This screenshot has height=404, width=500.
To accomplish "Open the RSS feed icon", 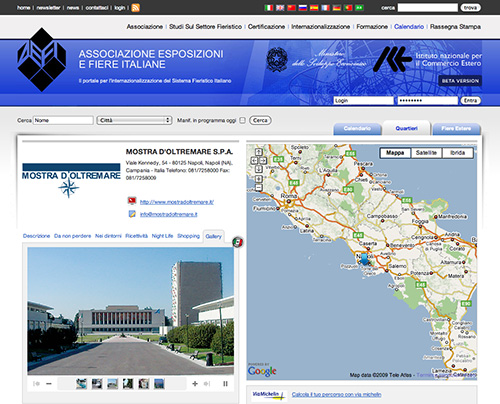I will pos(135,8).
